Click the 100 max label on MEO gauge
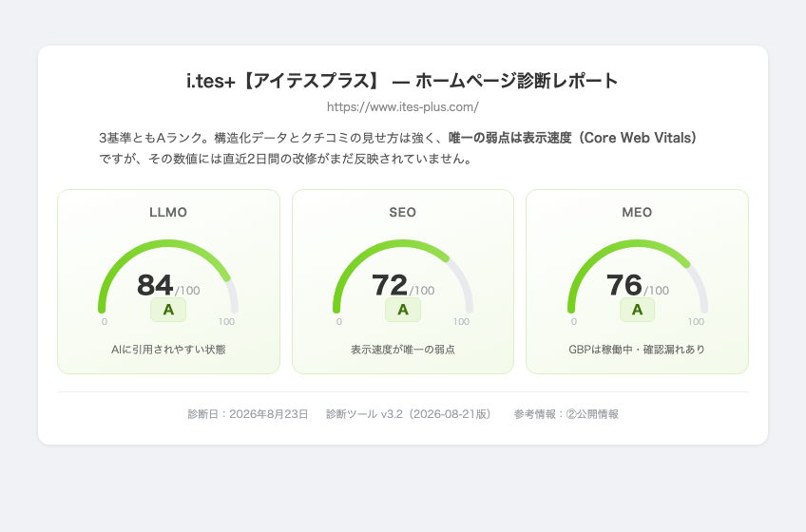This screenshot has width=806, height=532. [x=696, y=322]
